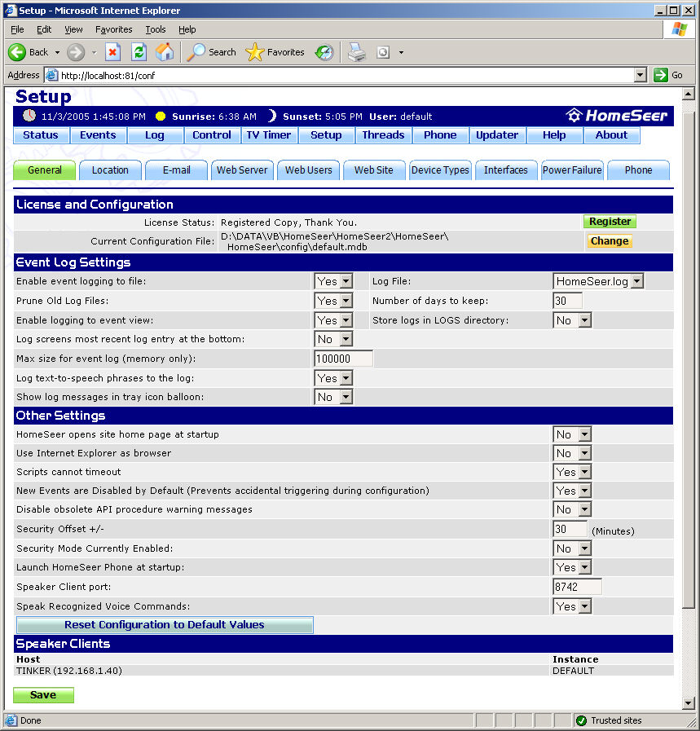Click the Windows flag logo
The image size is (700, 731).
point(680,29)
